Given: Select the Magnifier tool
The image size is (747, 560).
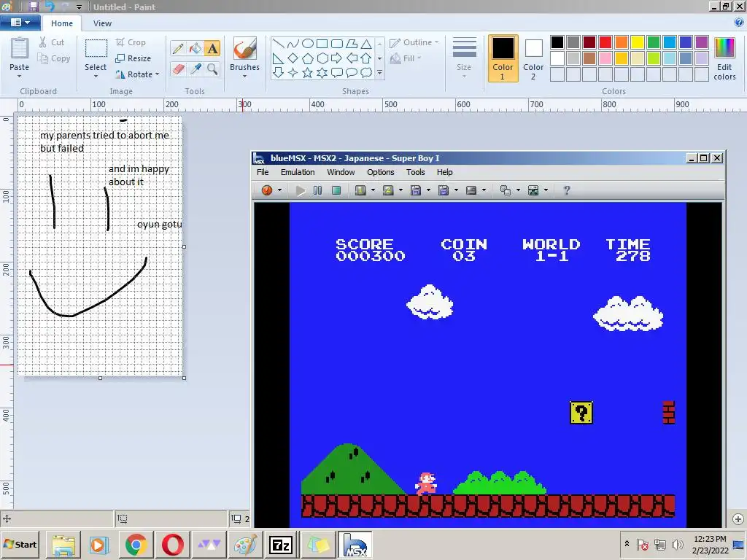Looking at the screenshot, I should (x=212, y=69).
